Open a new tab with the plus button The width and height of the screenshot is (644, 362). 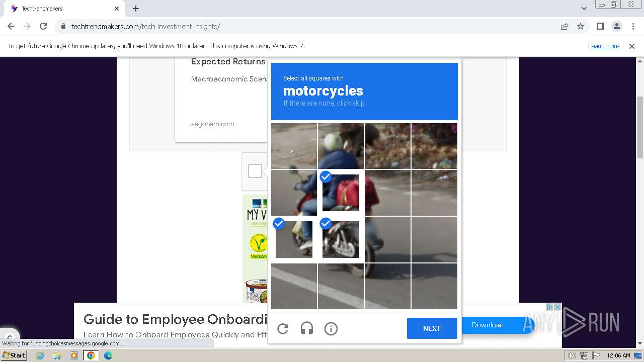point(136,9)
